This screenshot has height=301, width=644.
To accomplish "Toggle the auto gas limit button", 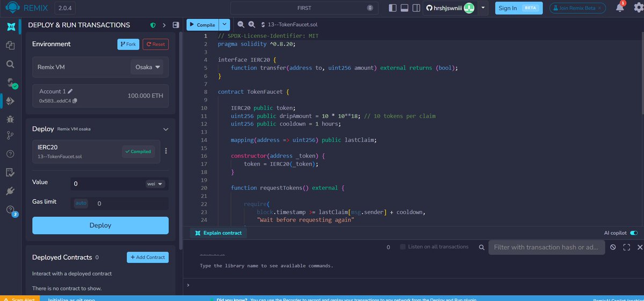I will pyautogui.click(x=81, y=203).
